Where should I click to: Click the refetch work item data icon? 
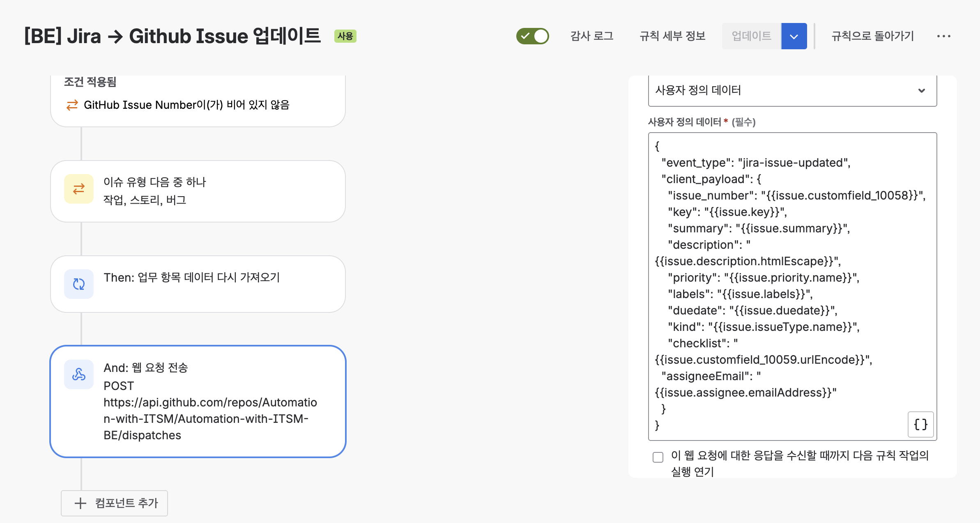coord(78,284)
